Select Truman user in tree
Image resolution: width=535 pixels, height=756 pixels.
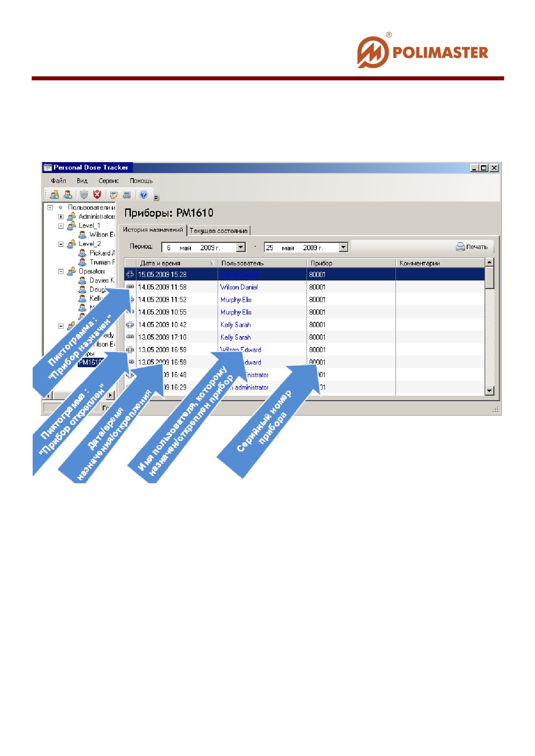point(102,262)
